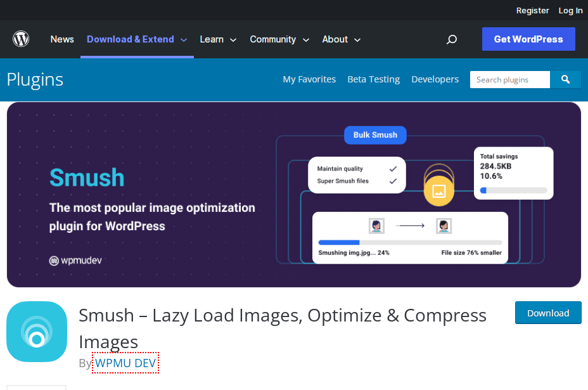
Task: Click the Search plugins input field
Action: (x=510, y=79)
